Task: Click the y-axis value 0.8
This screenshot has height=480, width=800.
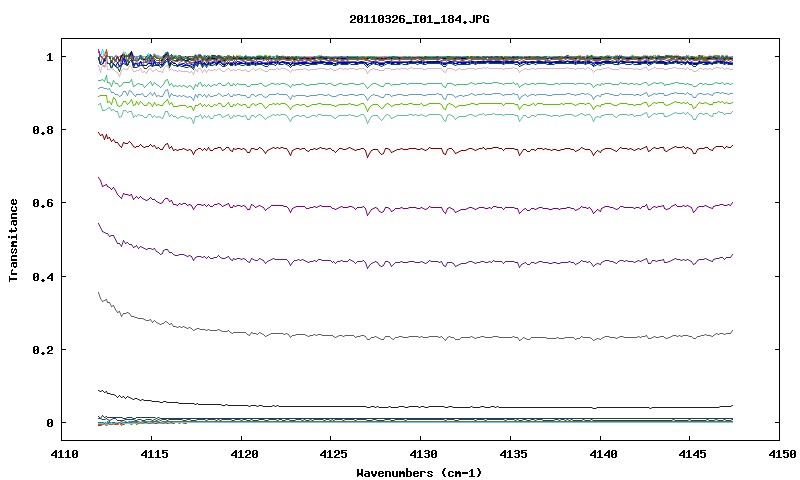Action: click(x=43, y=130)
